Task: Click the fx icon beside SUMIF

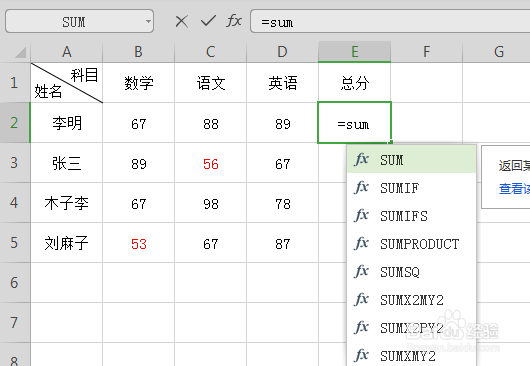Action: point(361,187)
